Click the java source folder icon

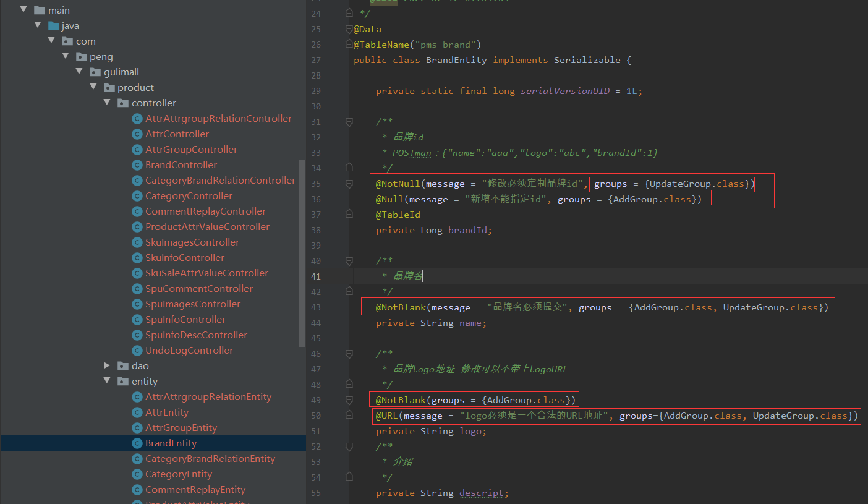[x=54, y=25]
